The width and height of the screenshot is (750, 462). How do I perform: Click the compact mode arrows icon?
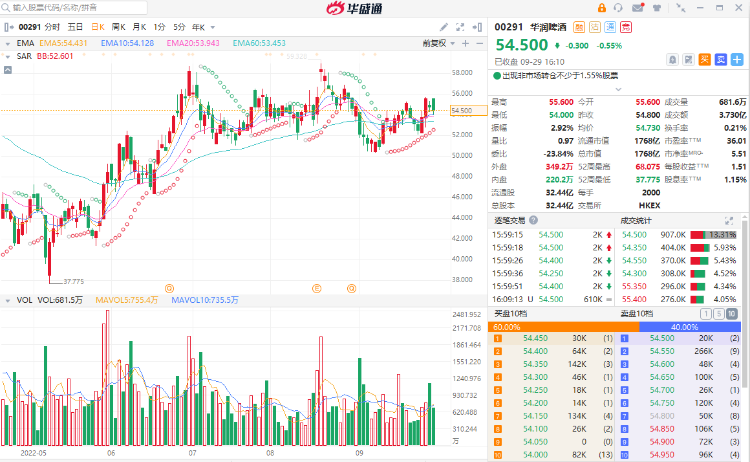pos(680,8)
